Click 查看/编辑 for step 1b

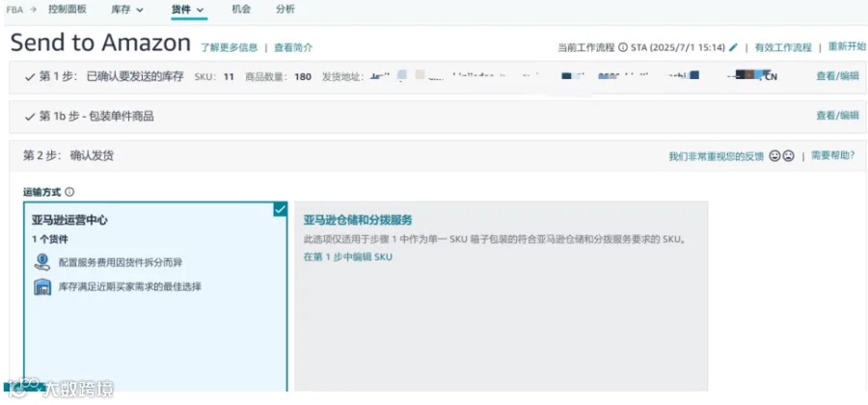(837, 115)
